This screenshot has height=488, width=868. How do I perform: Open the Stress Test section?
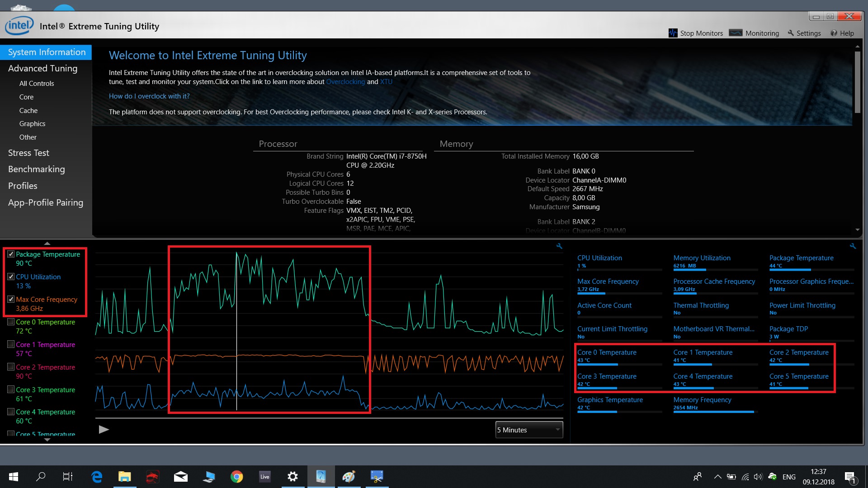click(28, 153)
